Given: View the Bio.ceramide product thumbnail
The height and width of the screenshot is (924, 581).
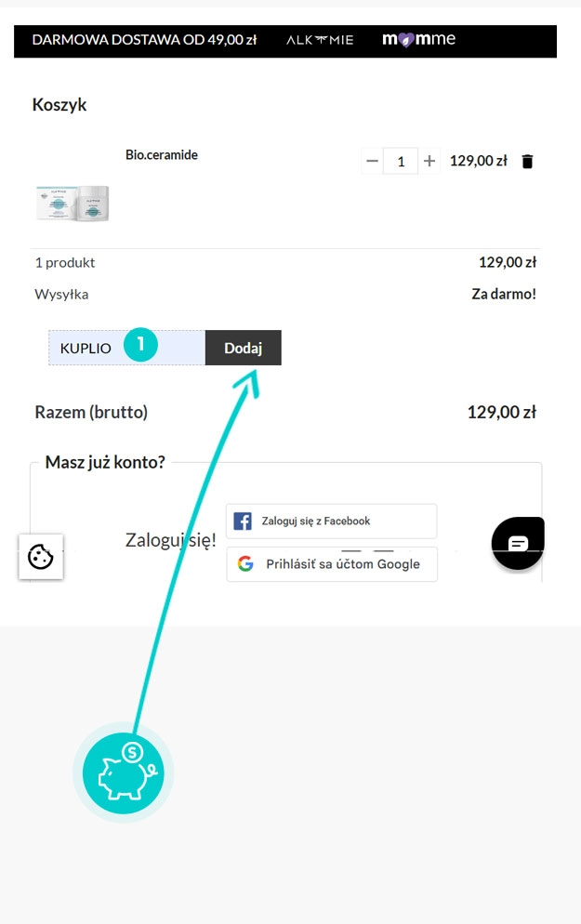Looking at the screenshot, I should coord(73,203).
